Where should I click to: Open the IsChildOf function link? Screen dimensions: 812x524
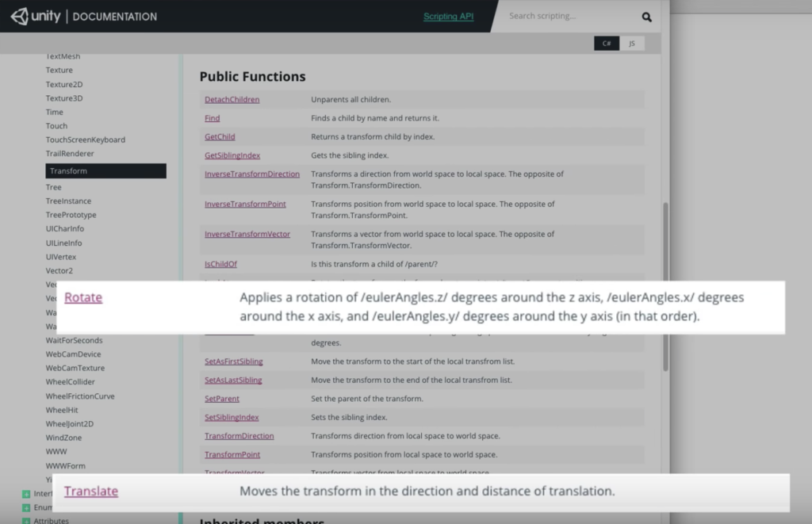[220, 264]
